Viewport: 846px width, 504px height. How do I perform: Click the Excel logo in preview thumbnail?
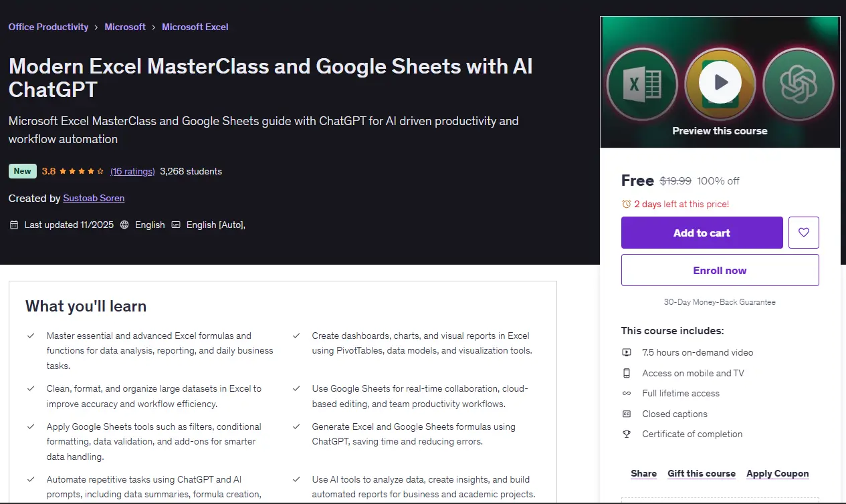[642, 85]
